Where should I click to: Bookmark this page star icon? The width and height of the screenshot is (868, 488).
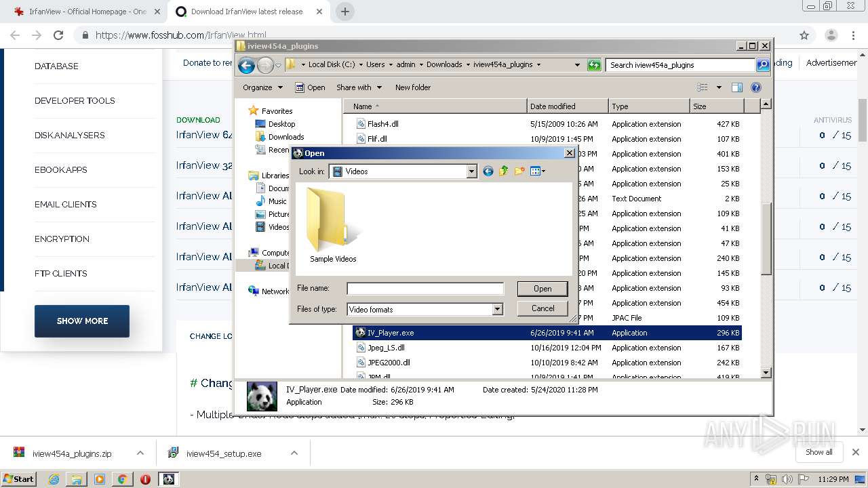(x=804, y=35)
